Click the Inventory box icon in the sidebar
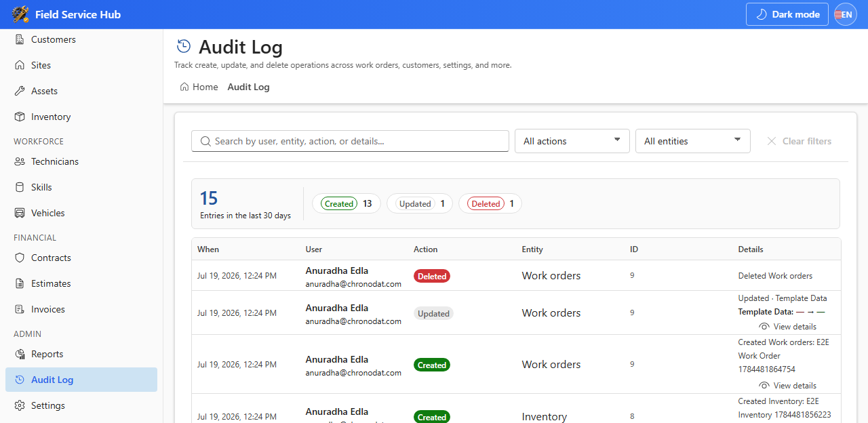The width and height of the screenshot is (868, 423). [x=20, y=117]
